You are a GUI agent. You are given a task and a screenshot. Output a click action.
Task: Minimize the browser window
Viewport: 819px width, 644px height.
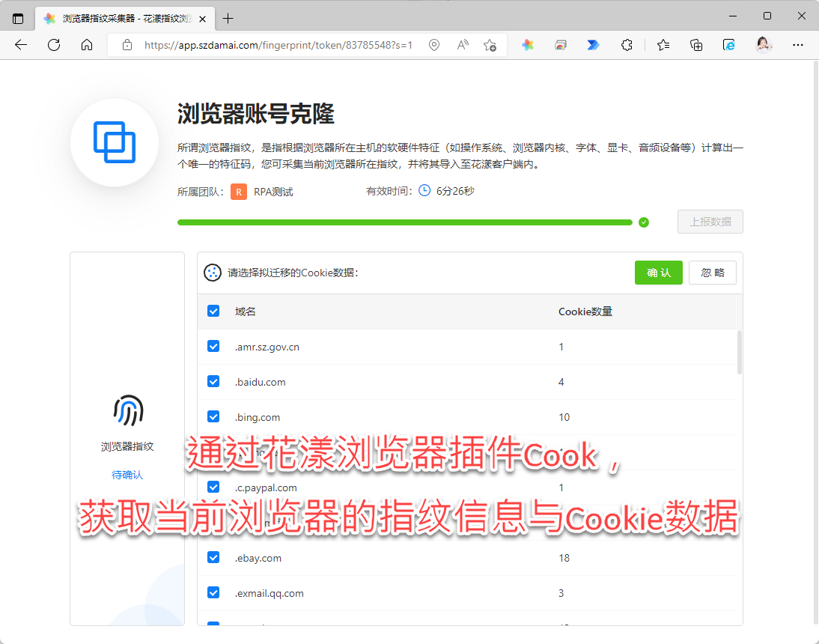click(x=733, y=16)
